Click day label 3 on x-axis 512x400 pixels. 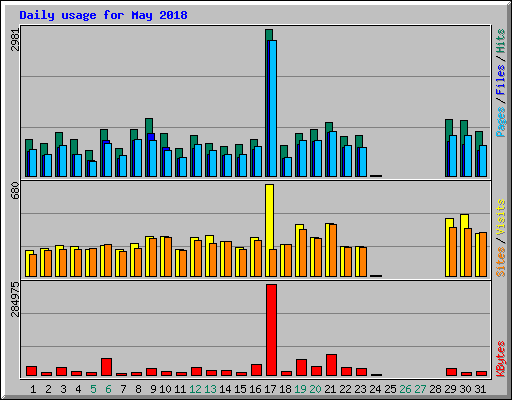coord(63,389)
